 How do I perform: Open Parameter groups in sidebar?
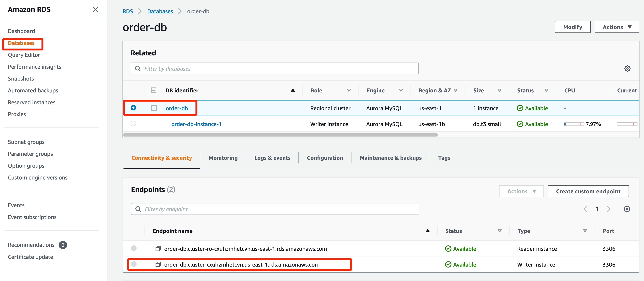click(30, 154)
